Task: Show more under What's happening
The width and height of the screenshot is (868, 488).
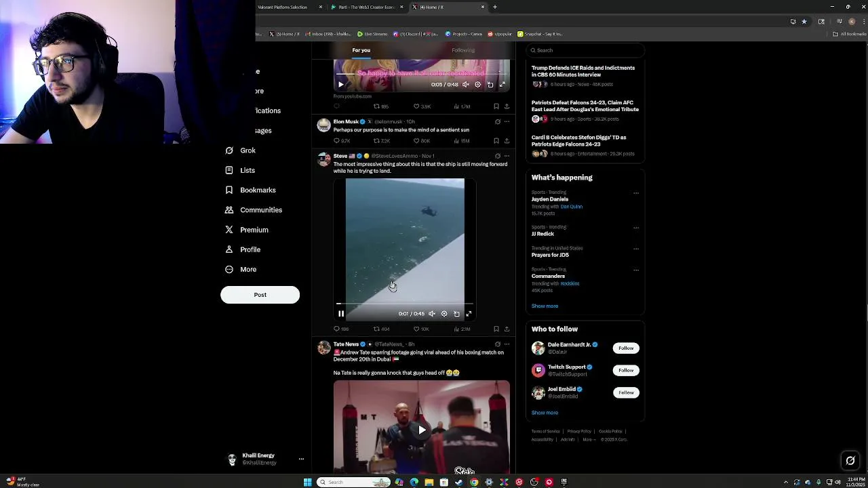Action: (x=545, y=306)
